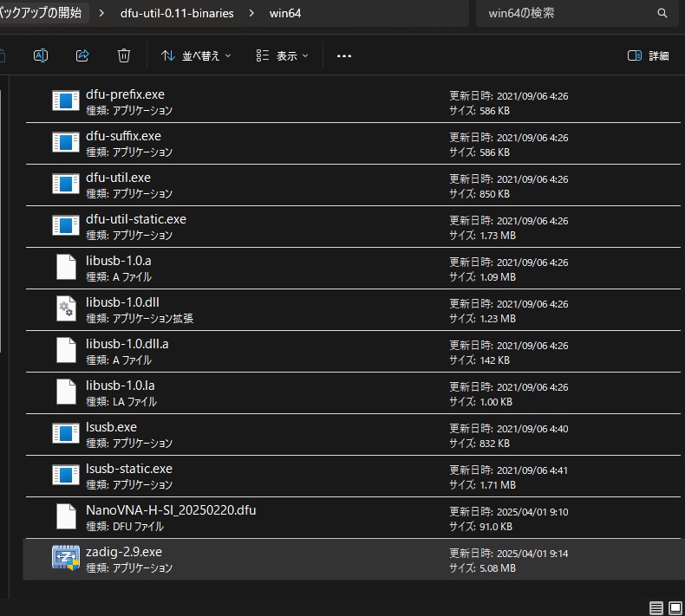Click the Delete trash can icon
The height and width of the screenshot is (616, 685).
(x=124, y=55)
